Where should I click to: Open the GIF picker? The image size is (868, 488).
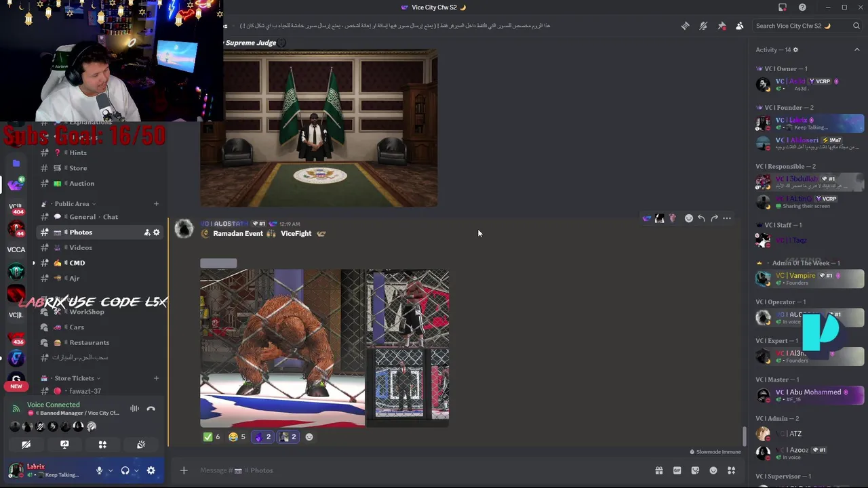(677, 470)
